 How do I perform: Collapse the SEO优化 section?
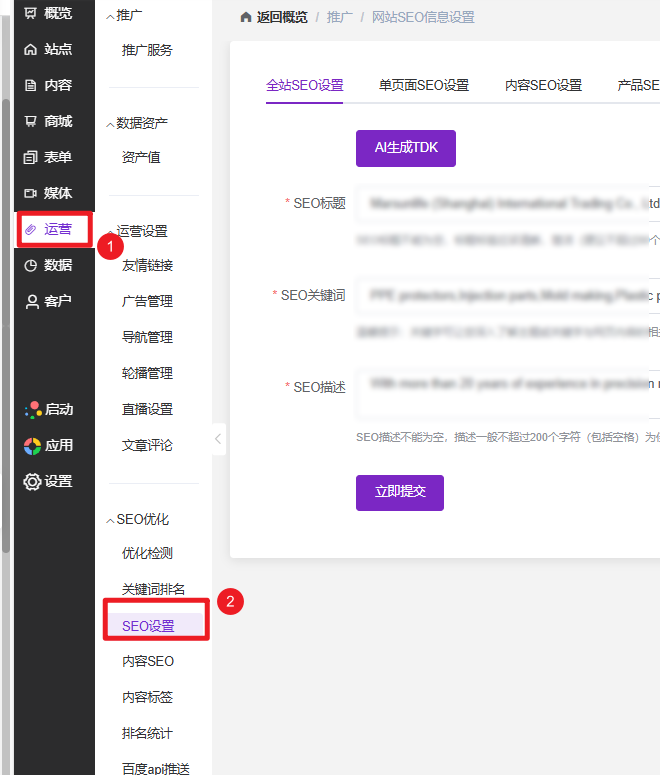110,520
